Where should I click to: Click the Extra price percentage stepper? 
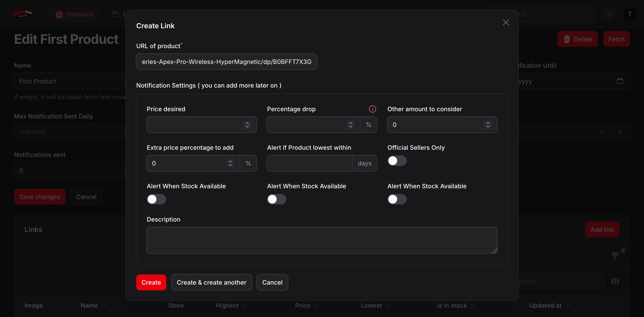pyautogui.click(x=230, y=163)
